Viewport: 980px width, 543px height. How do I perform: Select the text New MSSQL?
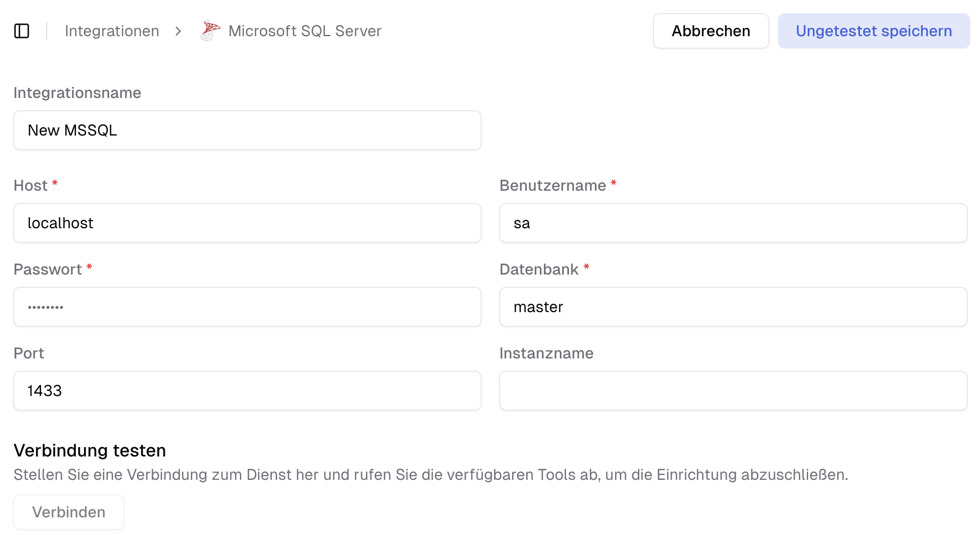pos(73,130)
